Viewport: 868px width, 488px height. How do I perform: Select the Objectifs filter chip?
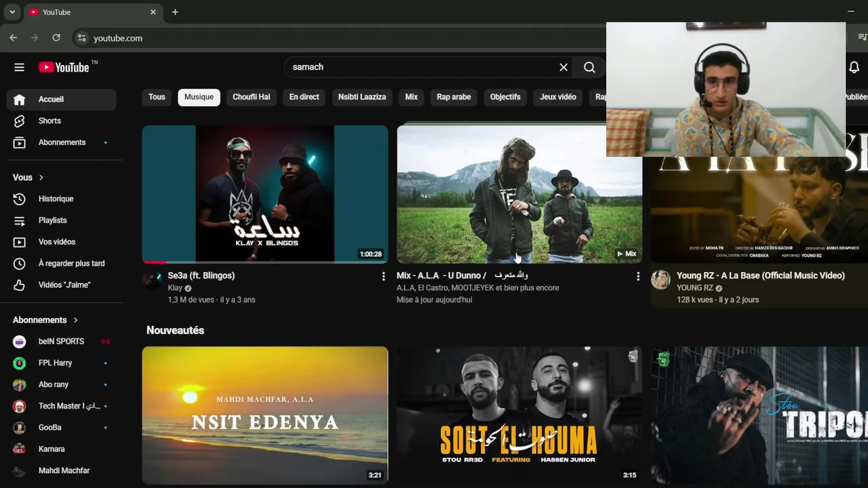tap(505, 97)
